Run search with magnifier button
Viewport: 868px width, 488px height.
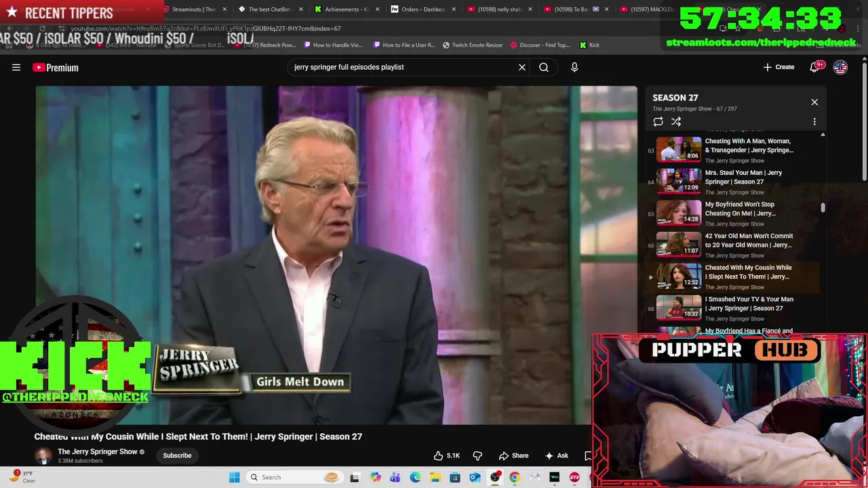click(x=544, y=67)
